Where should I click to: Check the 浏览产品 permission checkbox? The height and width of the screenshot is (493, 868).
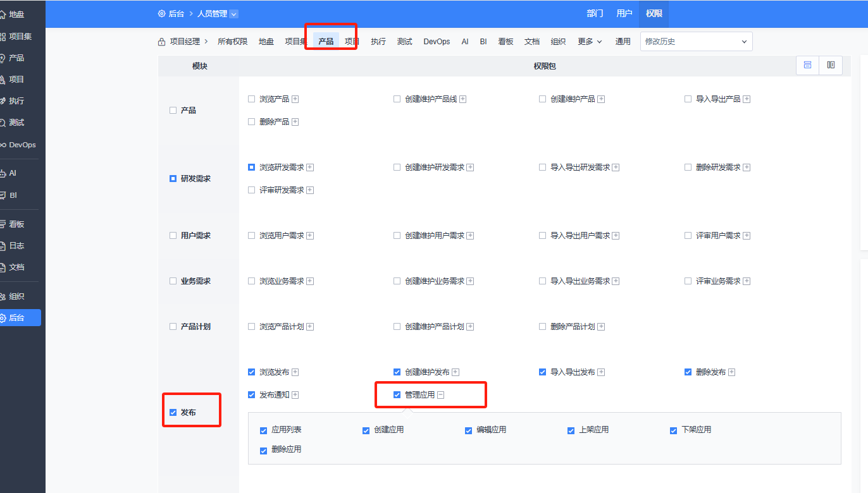coord(251,99)
